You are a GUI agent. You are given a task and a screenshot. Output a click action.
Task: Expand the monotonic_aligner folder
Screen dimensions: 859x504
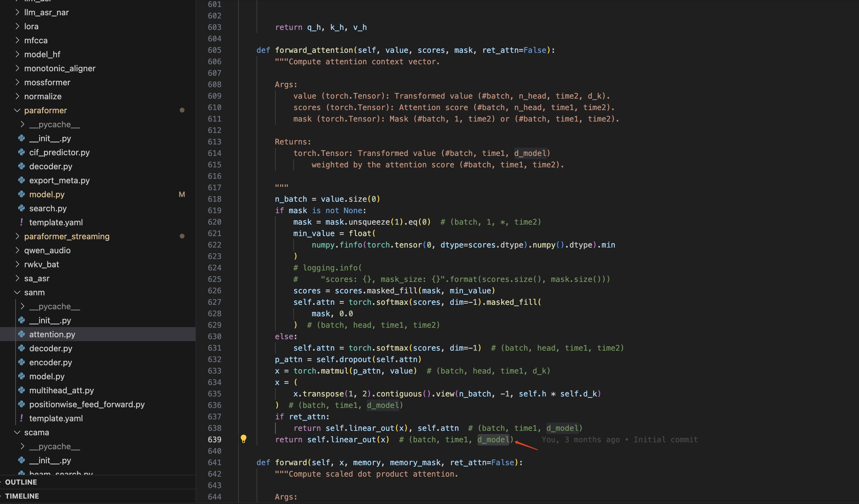coord(17,68)
